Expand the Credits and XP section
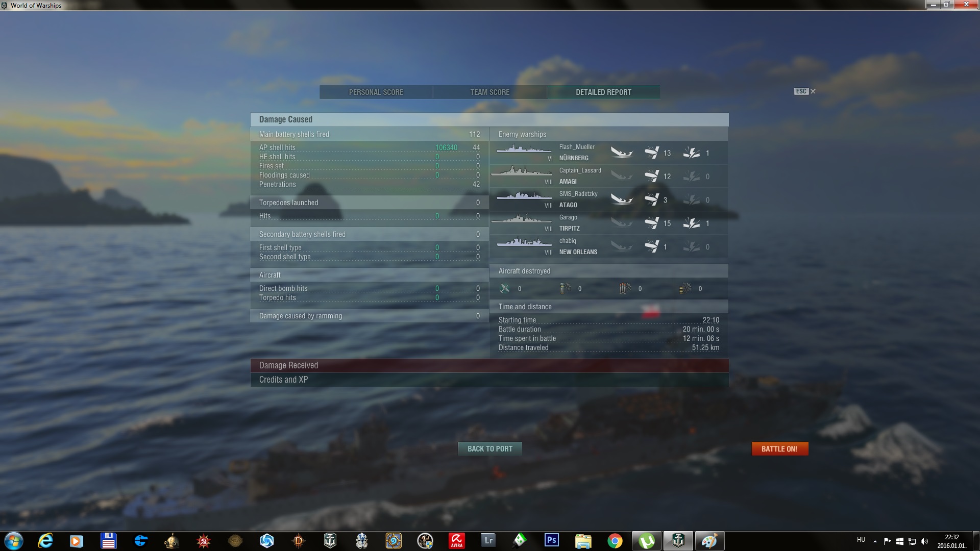 tap(489, 380)
